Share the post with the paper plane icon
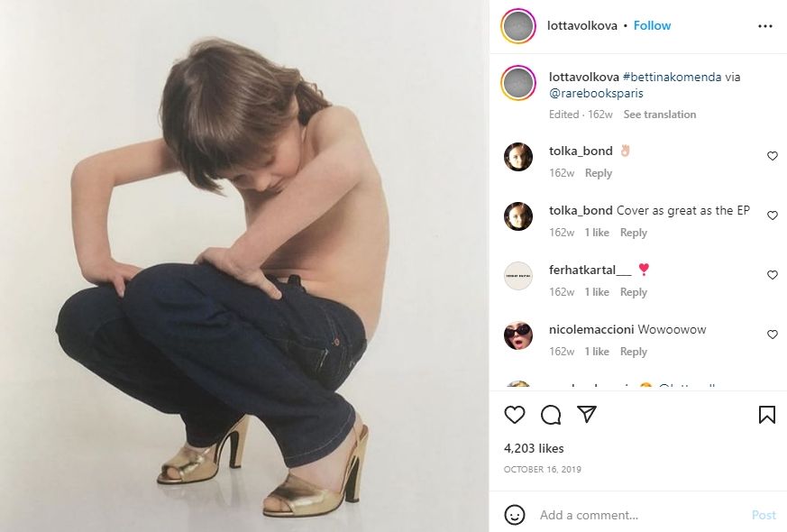 click(587, 415)
